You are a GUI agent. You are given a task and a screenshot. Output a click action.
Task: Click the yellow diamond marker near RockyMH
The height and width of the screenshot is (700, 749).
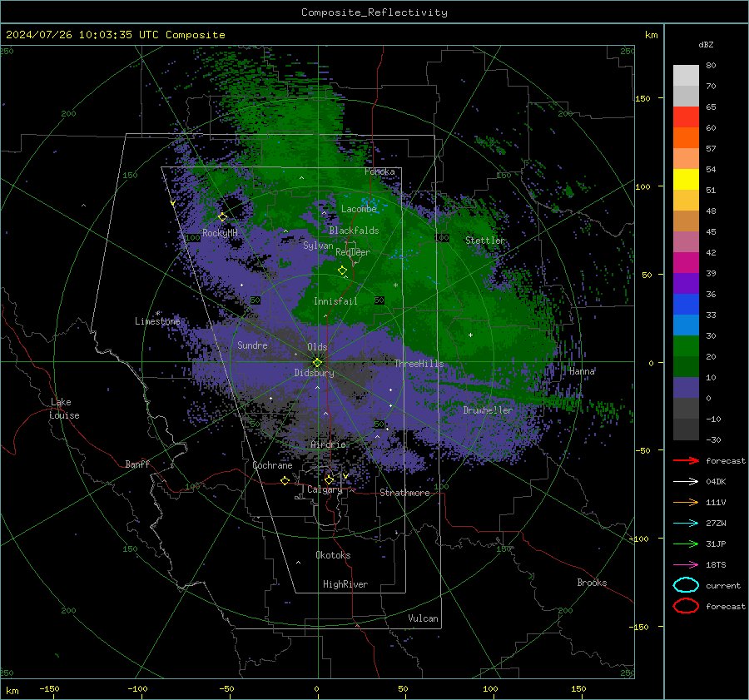click(222, 217)
